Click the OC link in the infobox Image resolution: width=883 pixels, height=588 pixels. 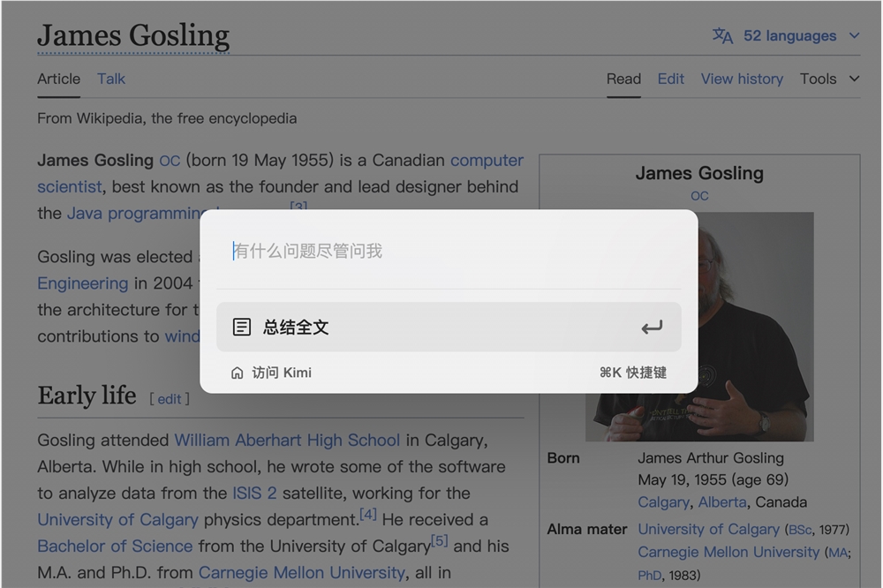(x=699, y=196)
